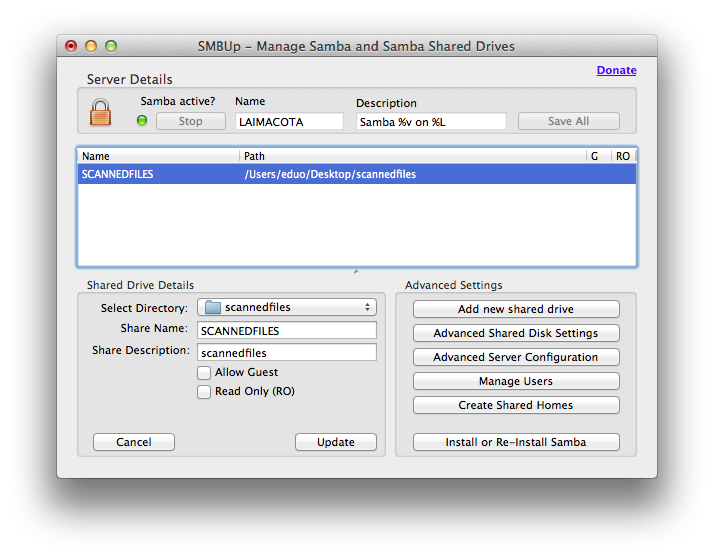Screen dimensions: 714x557
Task: Sort shares by Name column header
Action: click(x=158, y=156)
